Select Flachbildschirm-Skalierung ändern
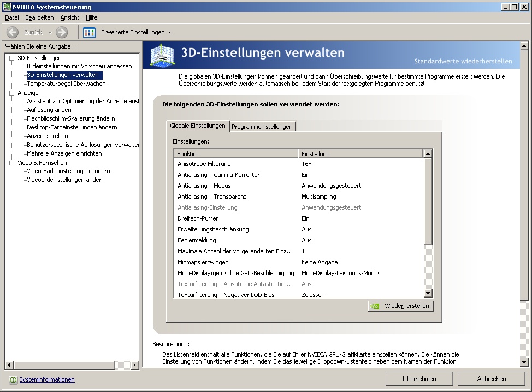 71,118
